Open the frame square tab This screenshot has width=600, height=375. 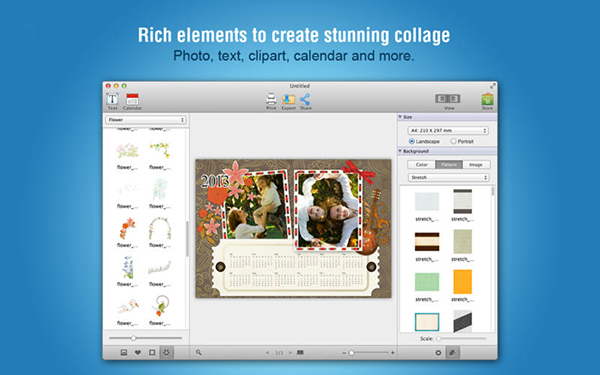152,352
